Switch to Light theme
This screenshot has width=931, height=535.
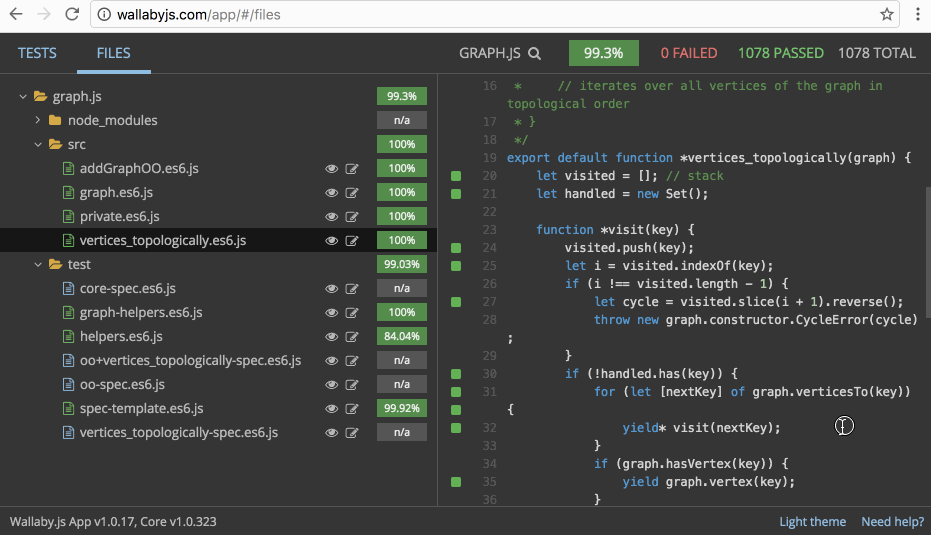812,521
